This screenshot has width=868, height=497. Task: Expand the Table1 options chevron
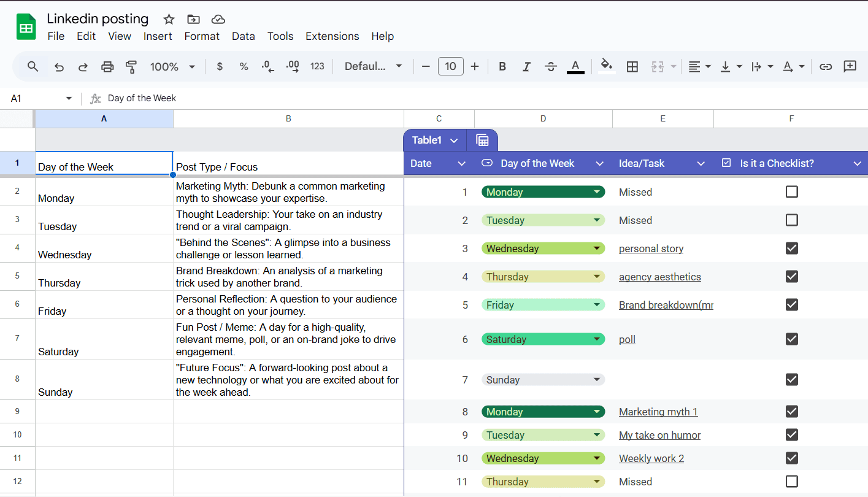pyautogui.click(x=454, y=141)
